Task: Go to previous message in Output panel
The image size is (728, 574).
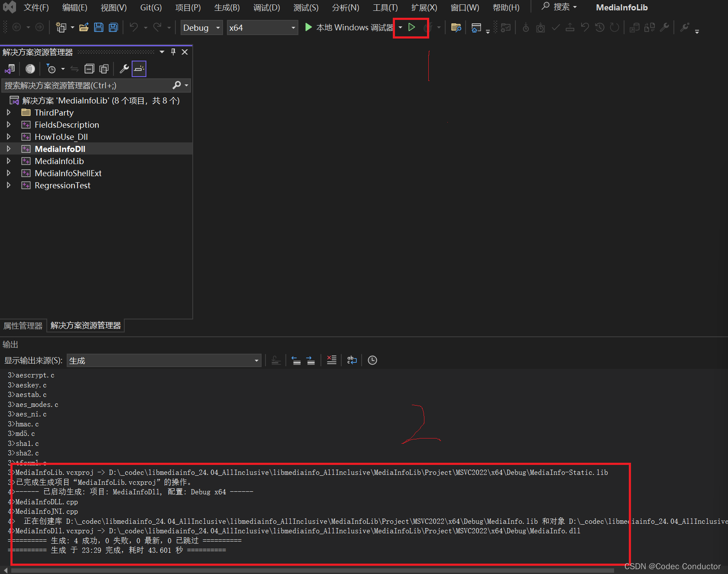Action: [296, 360]
